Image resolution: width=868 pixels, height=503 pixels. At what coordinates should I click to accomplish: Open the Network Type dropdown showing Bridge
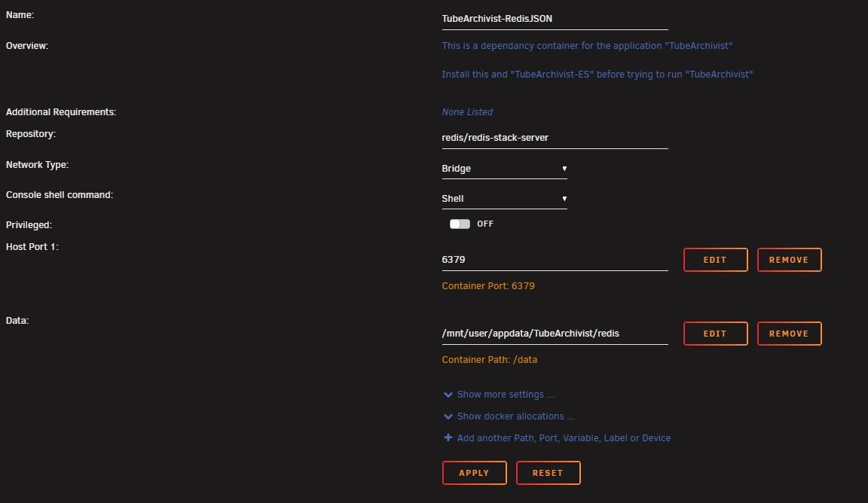click(504, 169)
